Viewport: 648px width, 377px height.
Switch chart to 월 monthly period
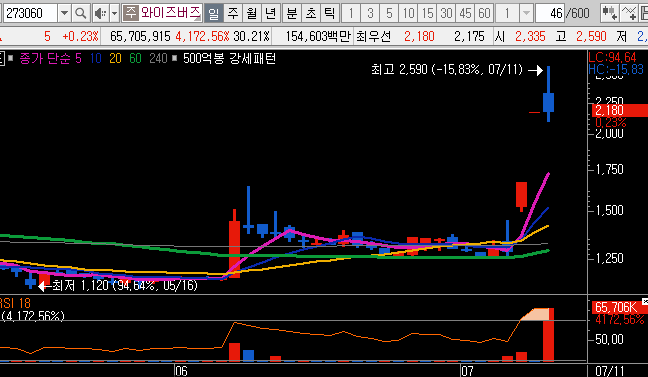[251, 13]
